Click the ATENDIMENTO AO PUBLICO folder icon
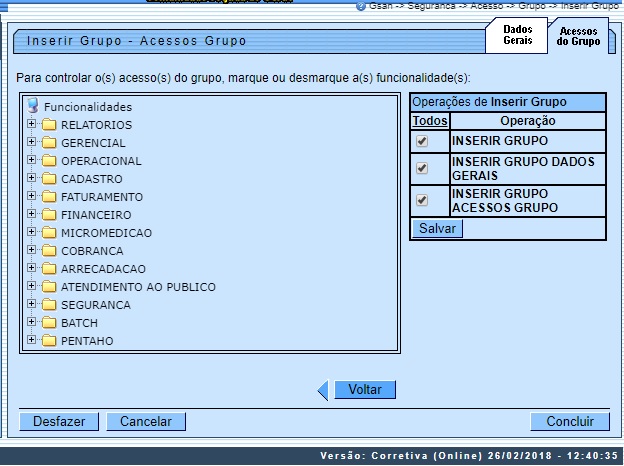Image resolution: width=624 pixels, height=466 pixels. click(49, 287)
